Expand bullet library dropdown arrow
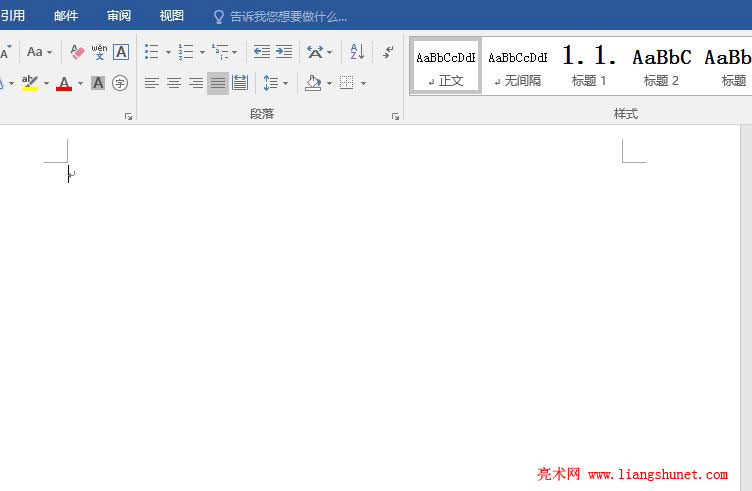752x491 pixels. tap(168, 52)
